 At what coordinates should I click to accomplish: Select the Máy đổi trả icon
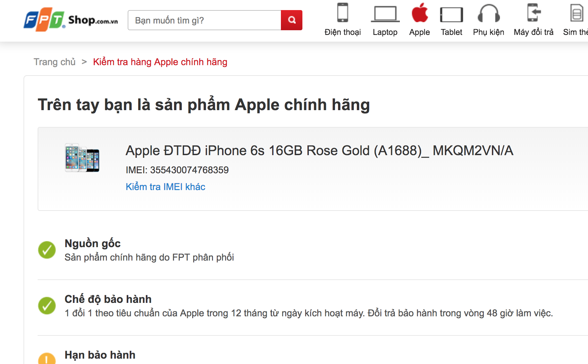tap(534, 12)
